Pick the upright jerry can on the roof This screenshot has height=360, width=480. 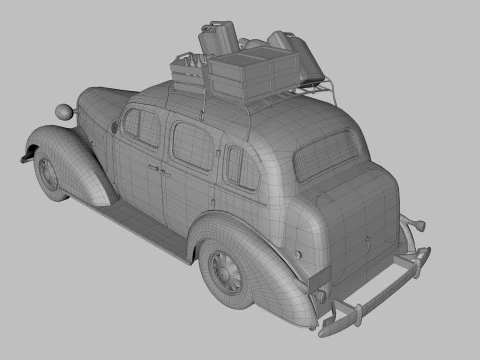(219, 37)
